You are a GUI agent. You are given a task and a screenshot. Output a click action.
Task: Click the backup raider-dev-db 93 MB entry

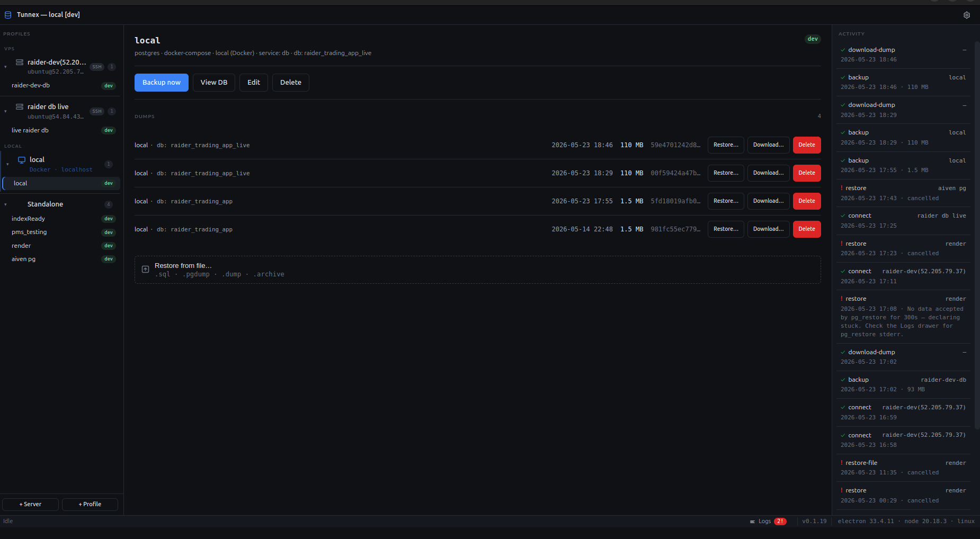tap(903, 384)
